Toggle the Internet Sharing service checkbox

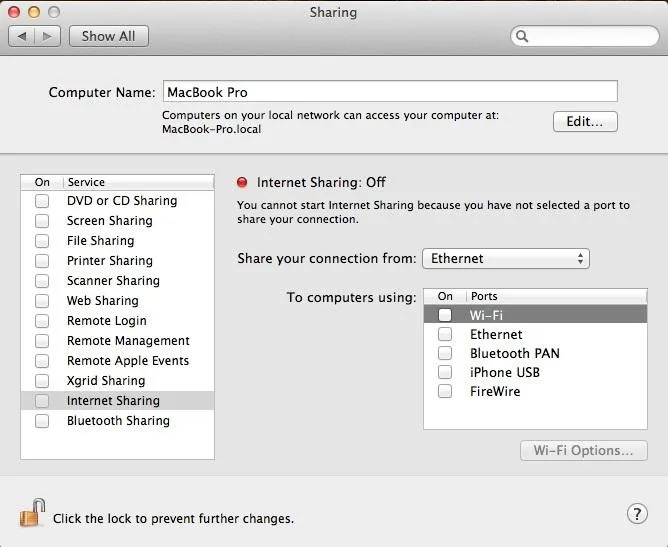click(42, 401)
